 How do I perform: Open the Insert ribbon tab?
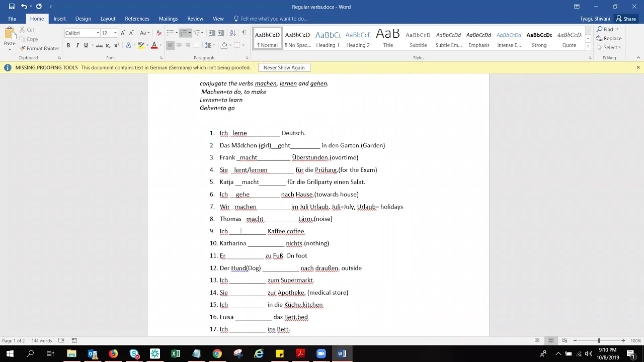(x=59, y=19)
